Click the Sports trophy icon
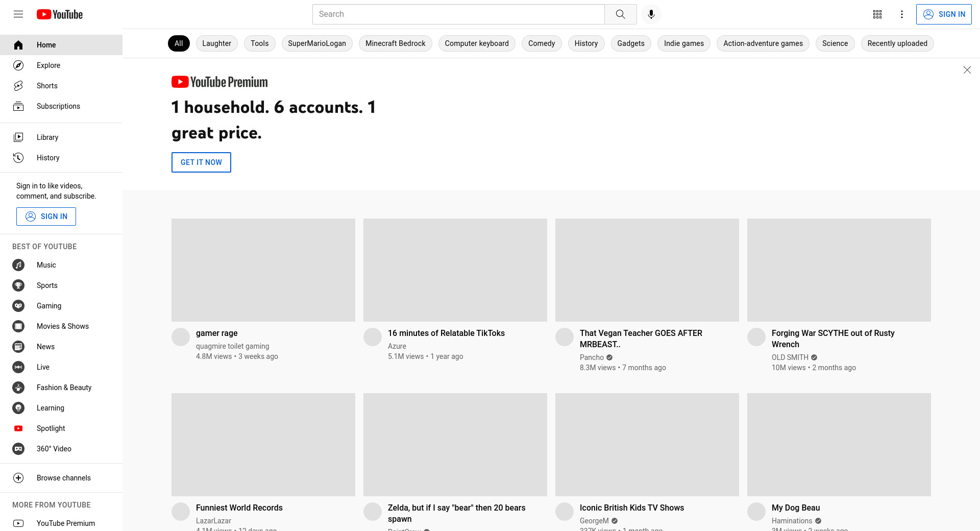The image size is (980, 531). click(x=18, y=285)
